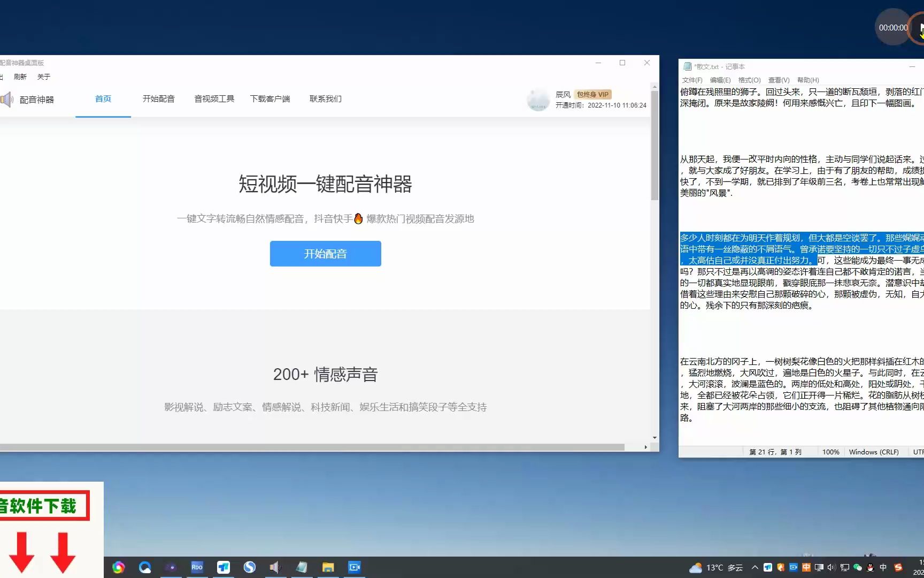The width and height of the screenshot is (924, 578).
Task: Click the network connection tray icon
Action: click(845, 568)
